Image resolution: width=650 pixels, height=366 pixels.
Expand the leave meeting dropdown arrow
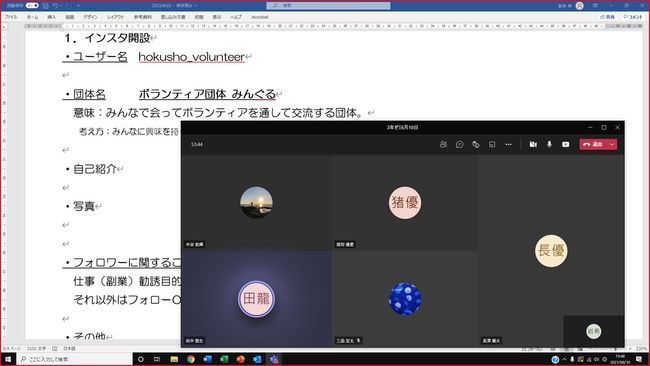click(612, 144)
